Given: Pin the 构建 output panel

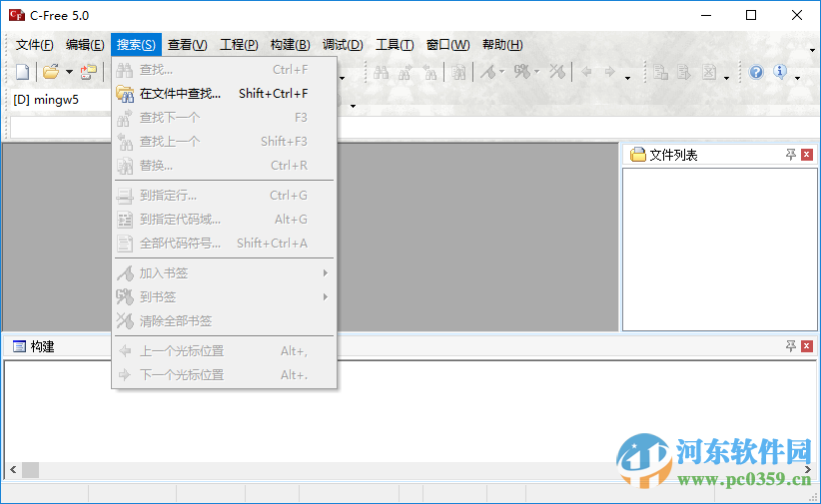Looking at the screenshot, I should tap(791, 346).
